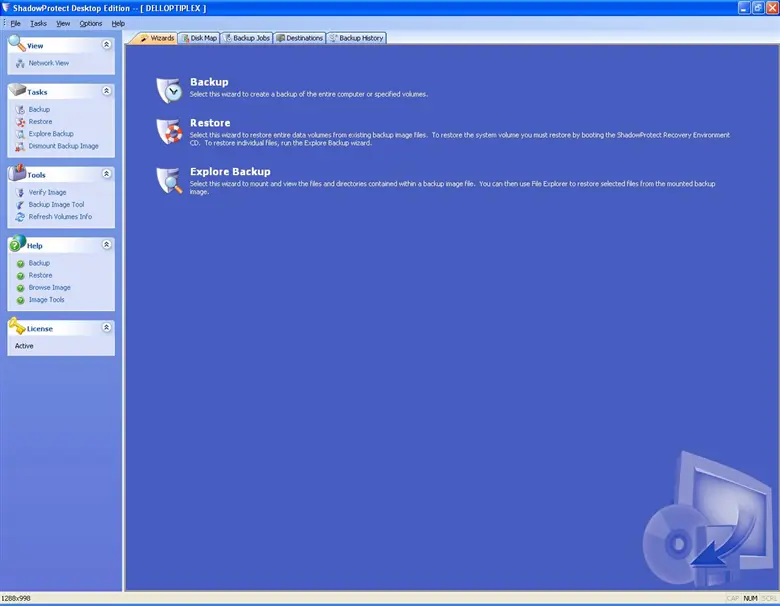This screenshot has height=606, width=780.
Task: Click the License panel key icon
Action: (17, 326)
